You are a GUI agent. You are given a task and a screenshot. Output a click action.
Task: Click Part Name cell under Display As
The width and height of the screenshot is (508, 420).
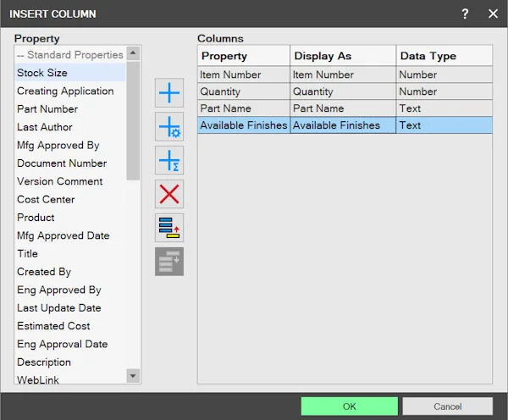pyautogui.click(x=343, y=108)
